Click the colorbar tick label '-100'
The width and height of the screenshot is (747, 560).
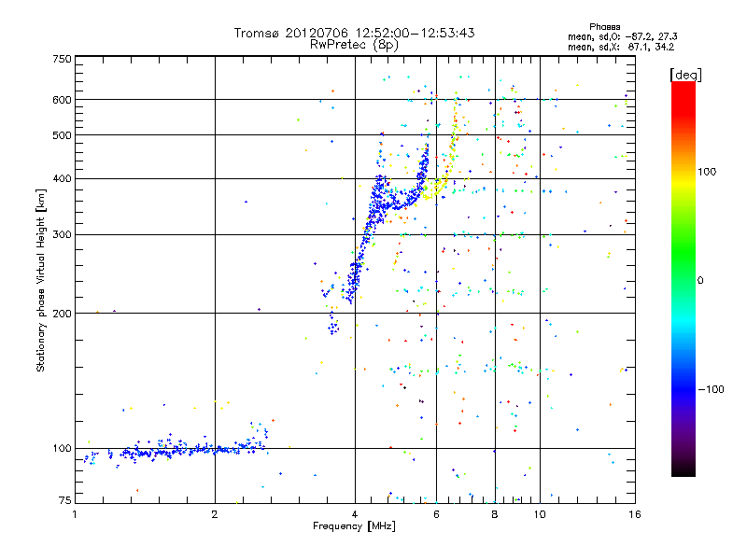click(711, 389)
